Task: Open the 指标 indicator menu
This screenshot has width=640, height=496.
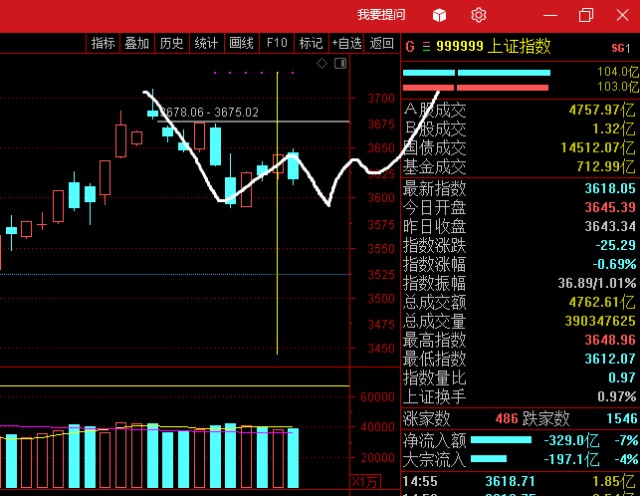Action: pos(103,43)
